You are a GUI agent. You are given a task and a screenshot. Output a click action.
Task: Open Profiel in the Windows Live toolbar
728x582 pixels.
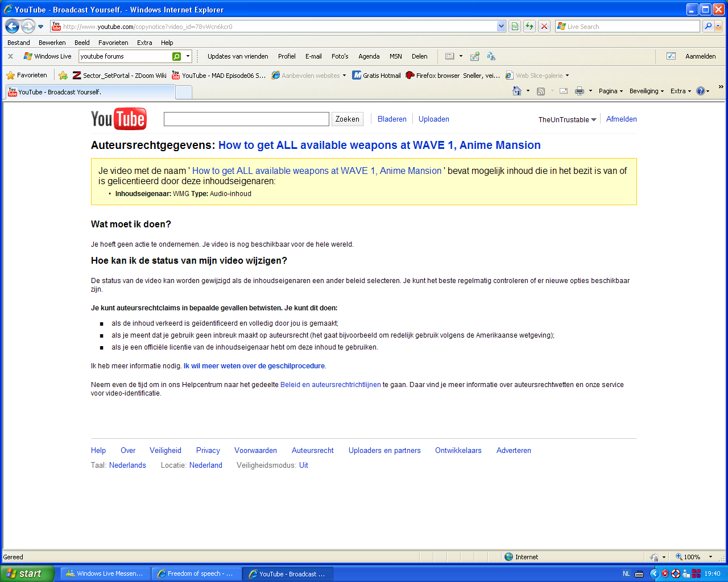pyautogui.click(x=287, y=56)
